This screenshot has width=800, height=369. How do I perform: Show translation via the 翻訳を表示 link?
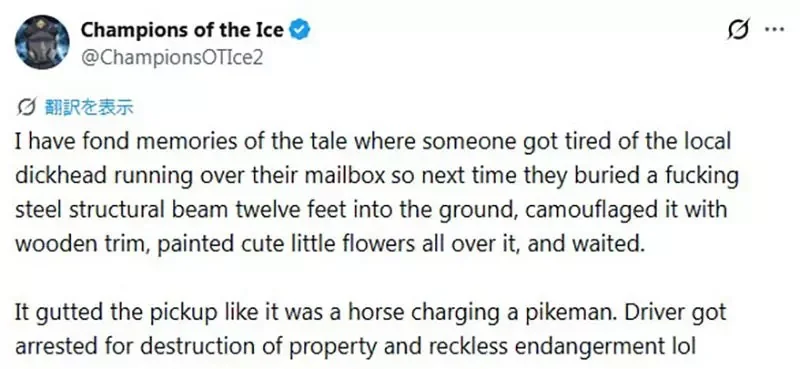[90, 107]
